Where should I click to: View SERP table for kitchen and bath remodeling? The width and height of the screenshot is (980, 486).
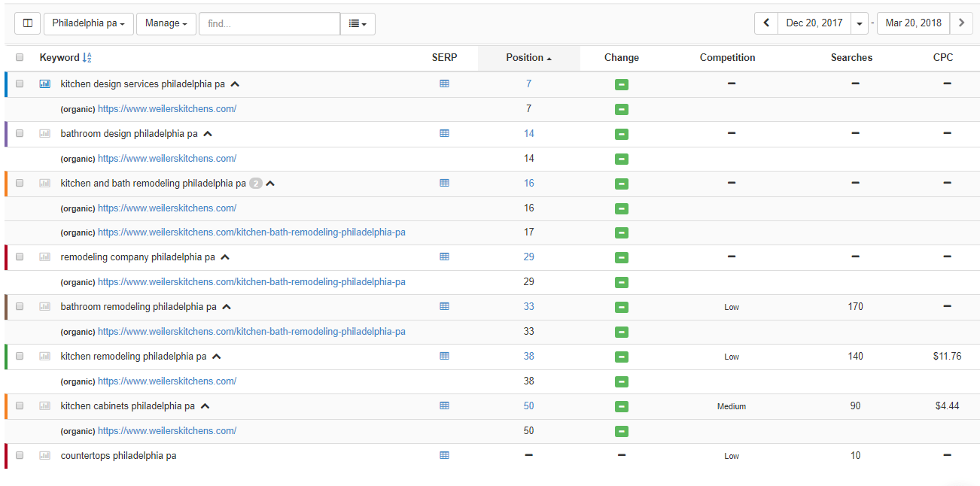point(444,183)
